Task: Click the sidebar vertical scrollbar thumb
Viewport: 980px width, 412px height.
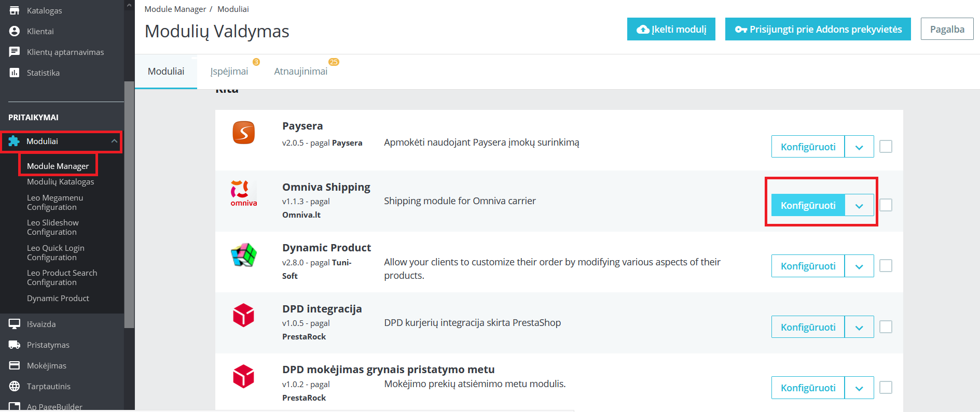Action: point(129,205)
